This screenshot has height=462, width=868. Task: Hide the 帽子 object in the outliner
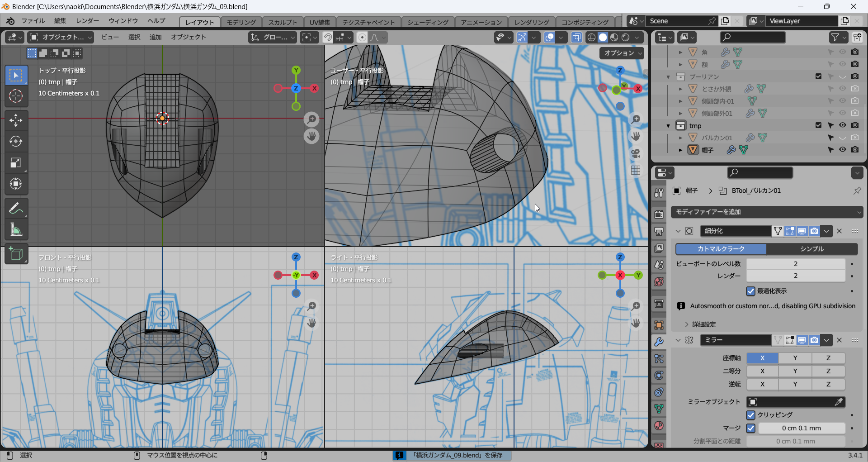pos(842,150)
